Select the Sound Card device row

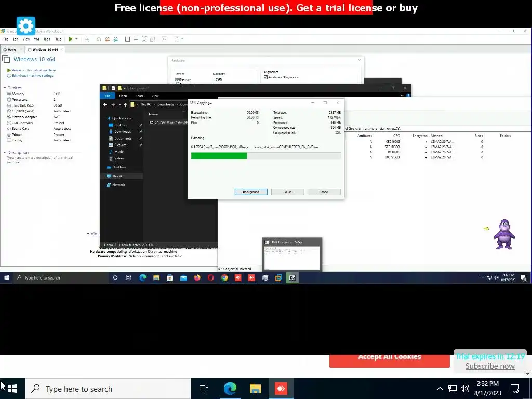[38, 129]
